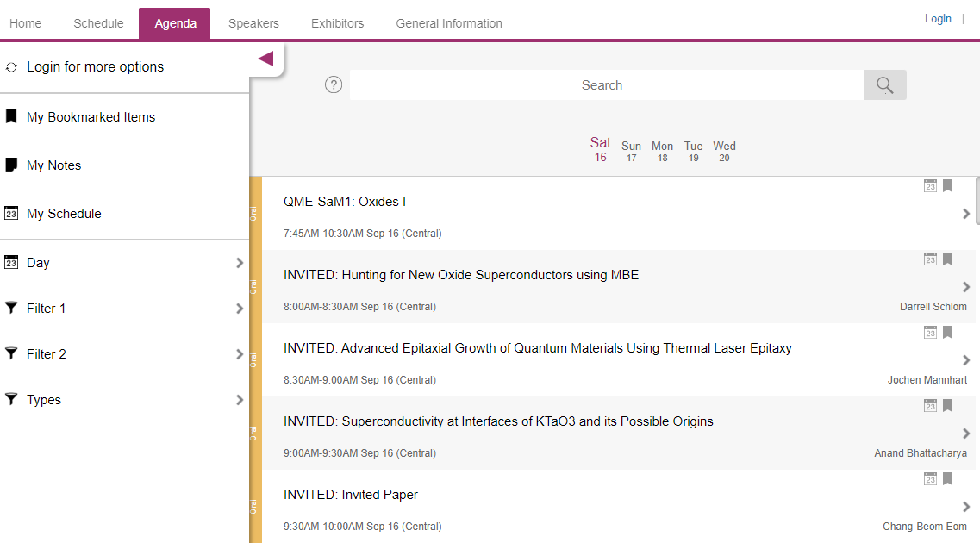
Task: Click the search magnifying glass button
Action: click(x=884, y=85)
